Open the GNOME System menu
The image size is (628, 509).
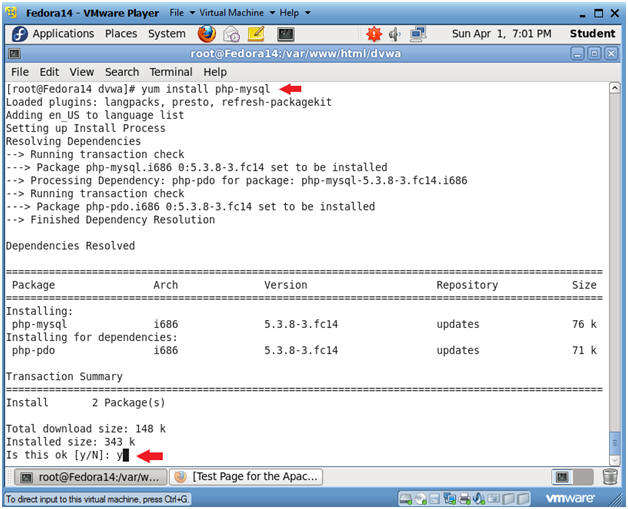point(167,34)
